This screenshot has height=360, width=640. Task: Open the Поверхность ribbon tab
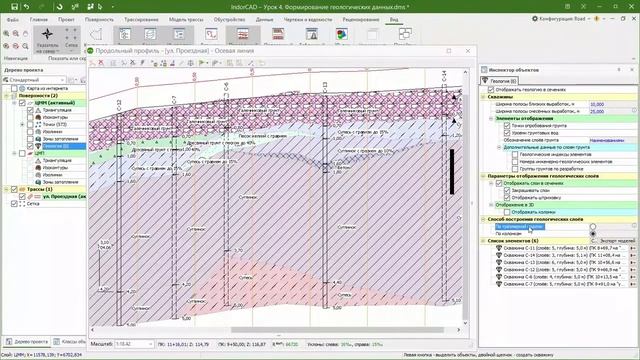tap(99, 20)
